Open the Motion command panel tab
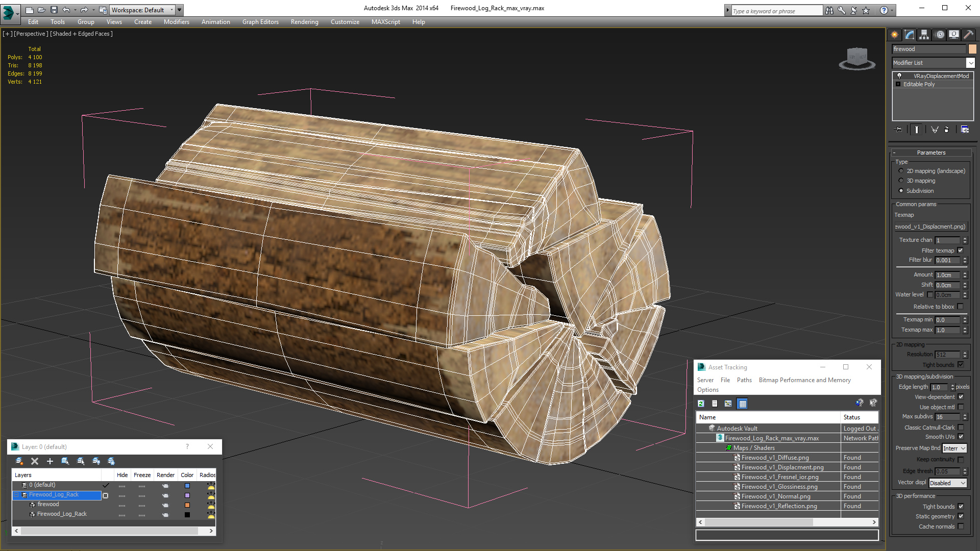Screen dimensions: 980x551 tap(940, 35)
